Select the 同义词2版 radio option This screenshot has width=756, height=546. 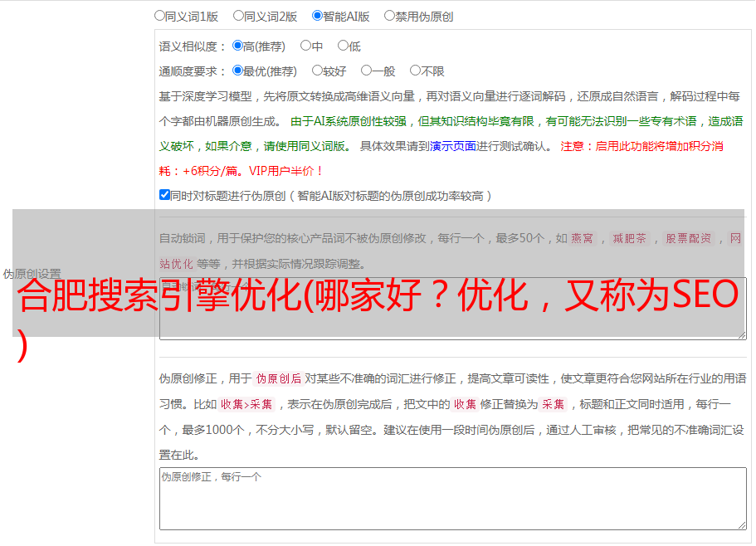238,15
